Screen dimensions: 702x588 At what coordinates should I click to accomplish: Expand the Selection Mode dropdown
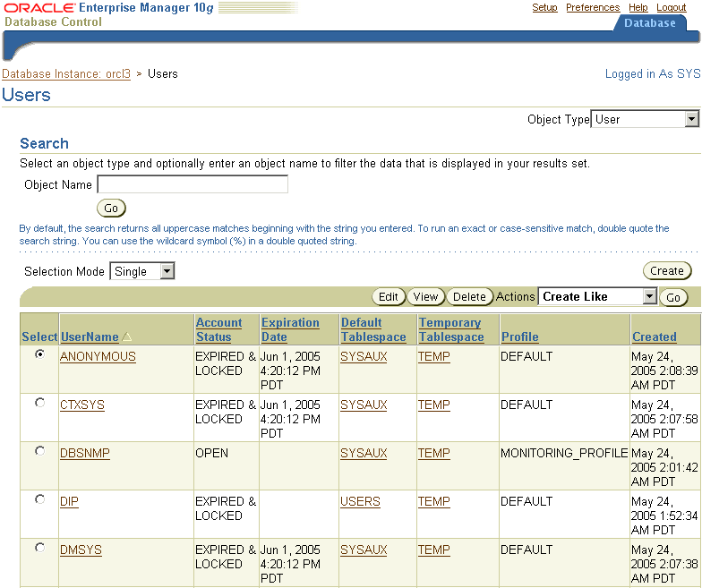142,271
